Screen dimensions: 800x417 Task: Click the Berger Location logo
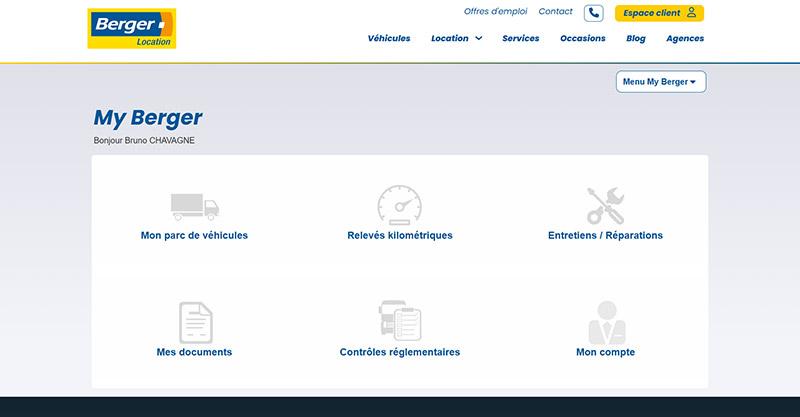(132, 29)
